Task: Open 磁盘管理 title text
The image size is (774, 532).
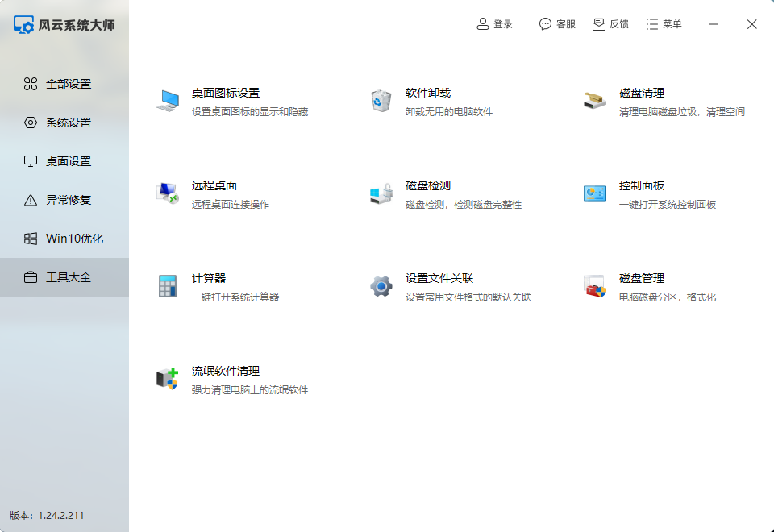Action: tap(642, 278)
